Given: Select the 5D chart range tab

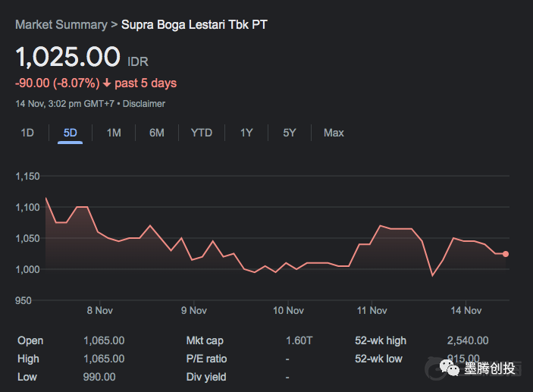Looking at the screenshot, I should click(70, 133).
